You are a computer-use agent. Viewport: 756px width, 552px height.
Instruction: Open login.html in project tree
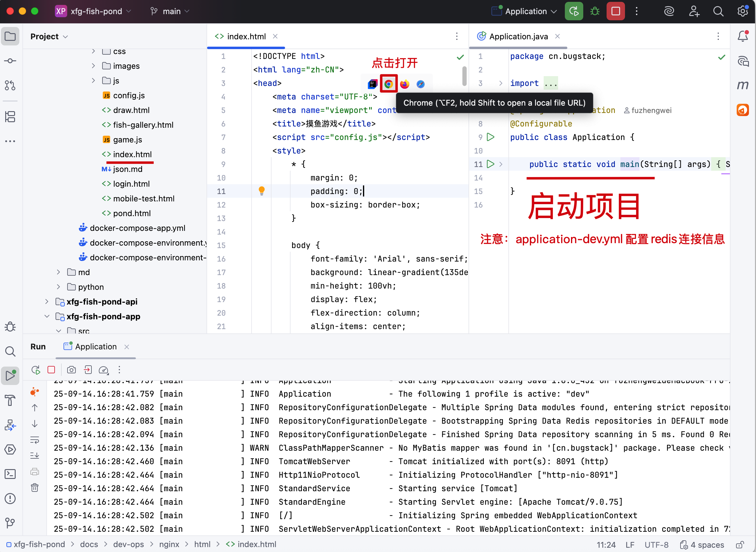coord(125,184)
